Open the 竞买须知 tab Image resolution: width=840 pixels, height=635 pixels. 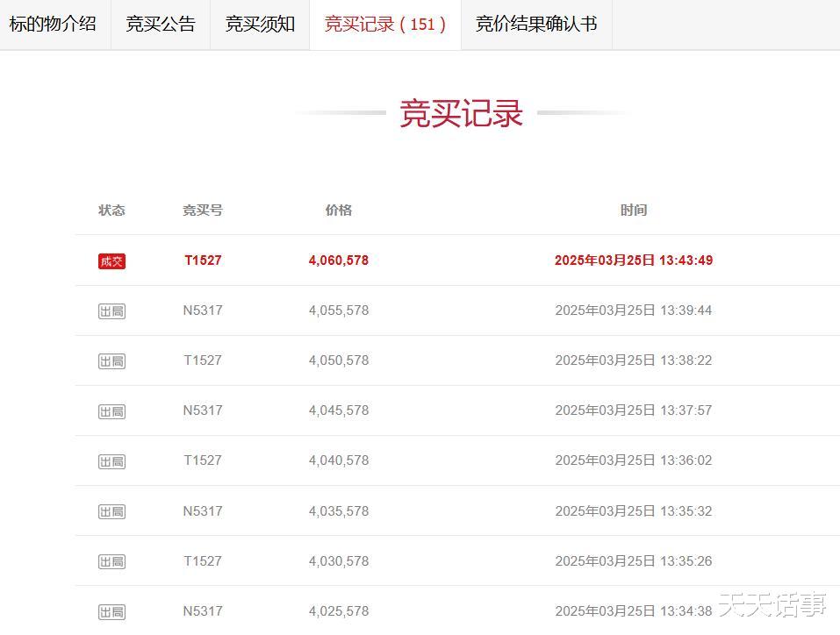[x=260, y=24]
